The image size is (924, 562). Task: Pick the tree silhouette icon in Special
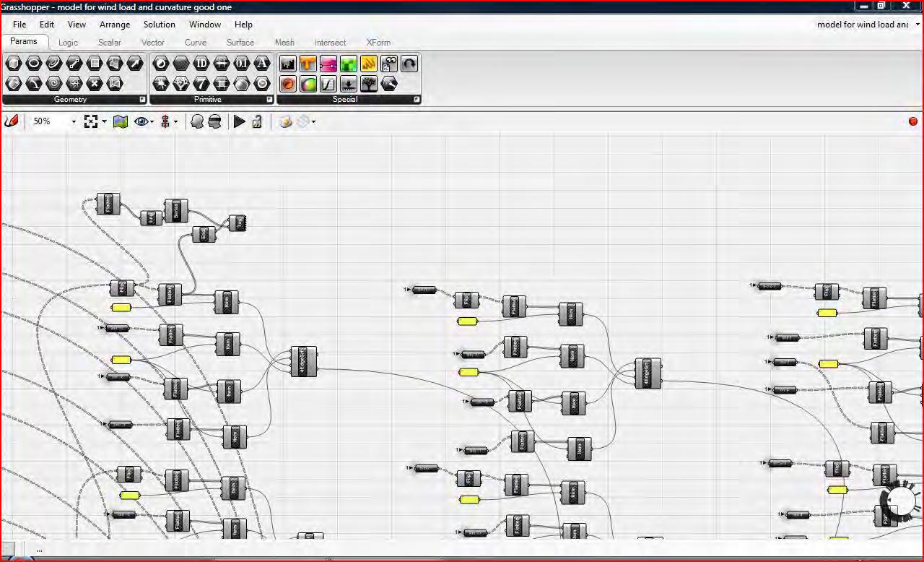click(x=369, y=84)
